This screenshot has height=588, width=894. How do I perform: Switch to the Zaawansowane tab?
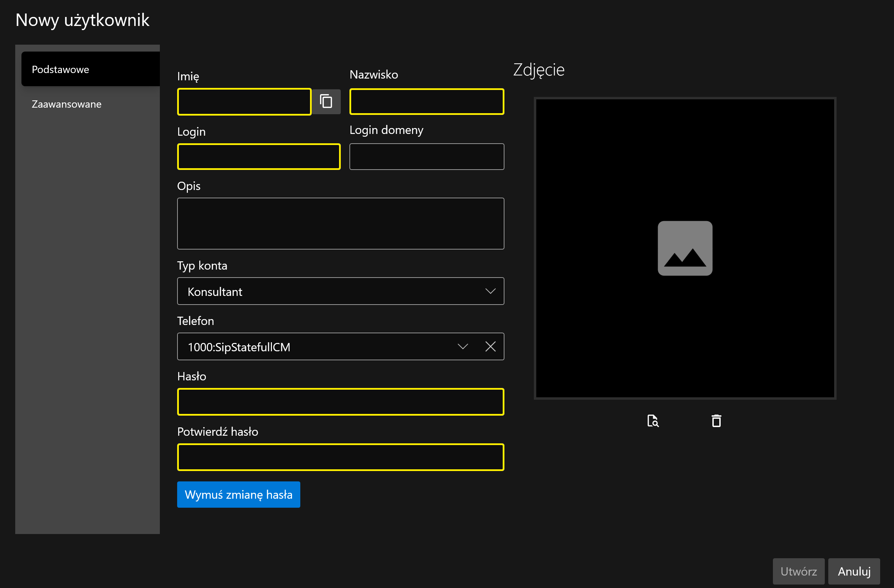tap(66, 104)
